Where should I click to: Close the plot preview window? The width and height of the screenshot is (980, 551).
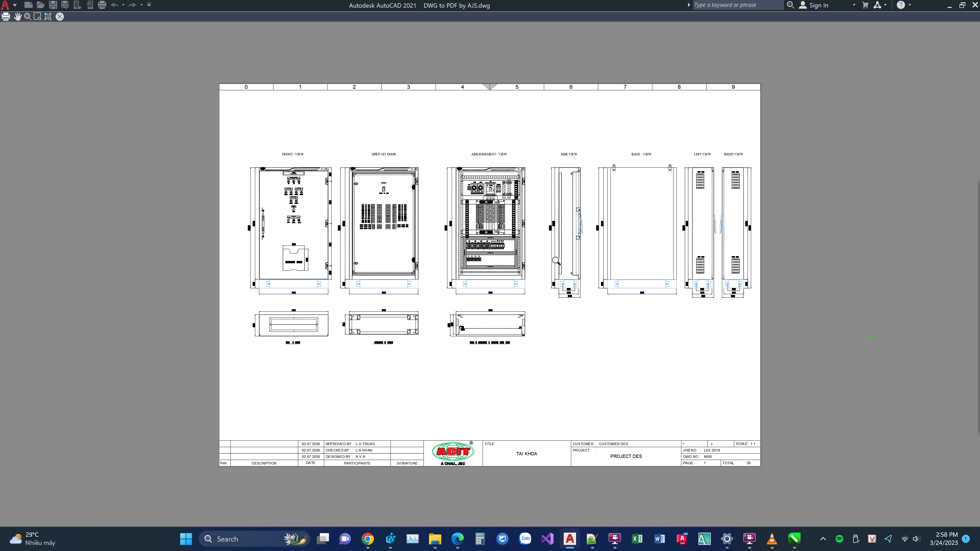coord(60,17)
